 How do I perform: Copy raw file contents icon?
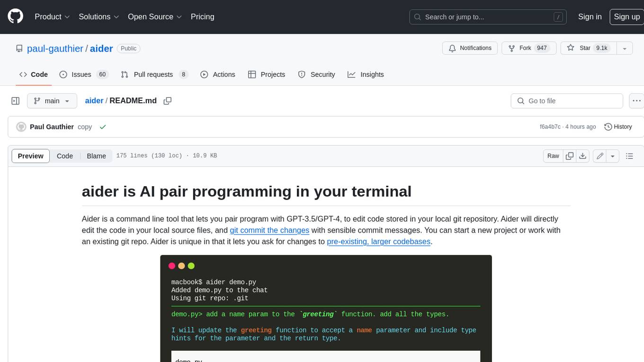pyautogui.click(x=570, y=156)
